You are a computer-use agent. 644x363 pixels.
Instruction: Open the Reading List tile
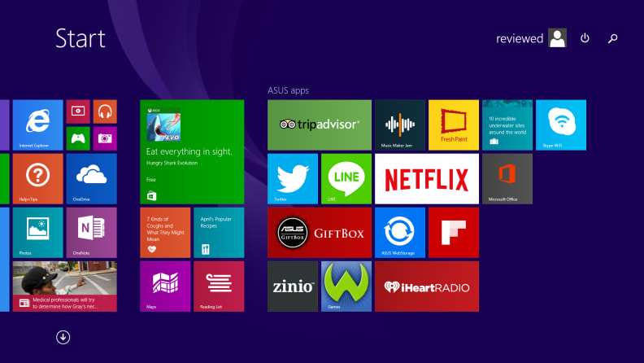[219, 286]
